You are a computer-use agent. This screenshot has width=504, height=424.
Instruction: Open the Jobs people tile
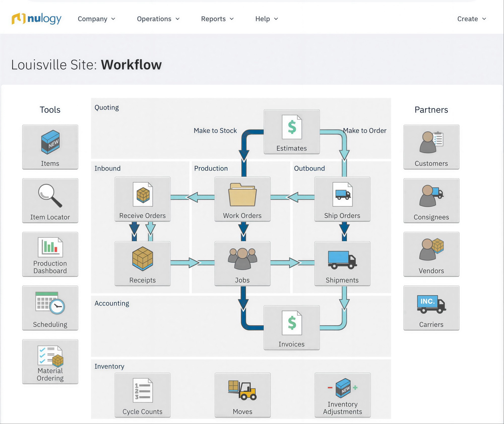(x=242, y=264)
